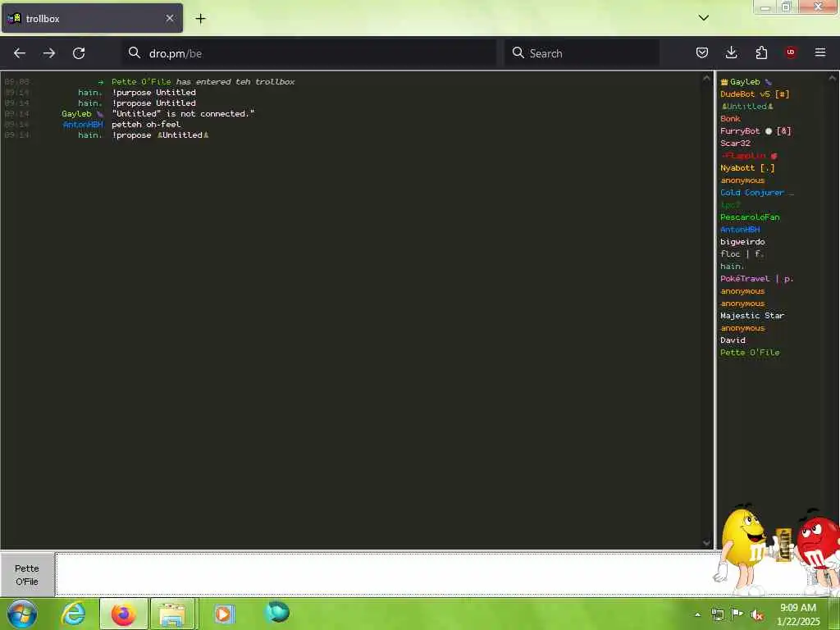Select DudeBot v5 in the user list
This screenshot has width=840, height=630.
point(755,94)
